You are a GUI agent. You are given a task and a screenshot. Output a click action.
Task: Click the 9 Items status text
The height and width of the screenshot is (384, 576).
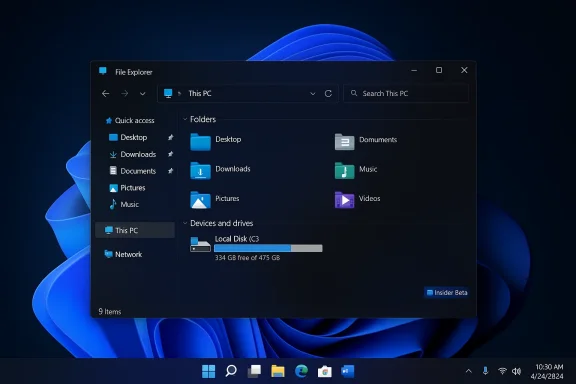coord(109,312)
